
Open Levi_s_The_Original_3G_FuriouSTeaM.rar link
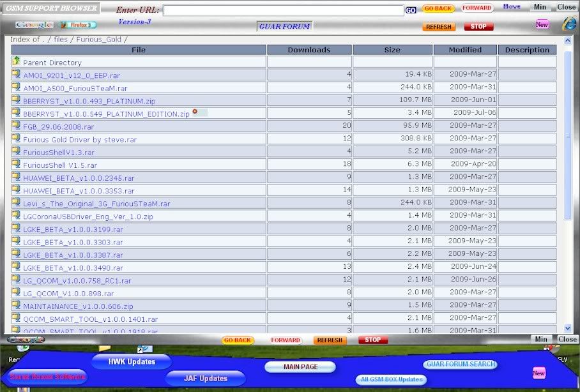point(96,204)
